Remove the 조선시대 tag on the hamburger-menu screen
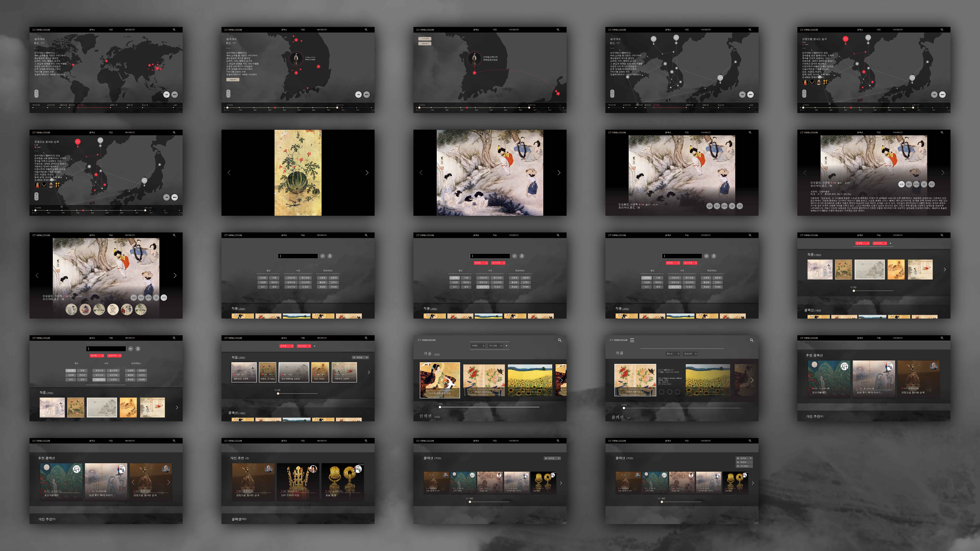The height and width of the screenshot is (551, 980). tap(696, 354)
